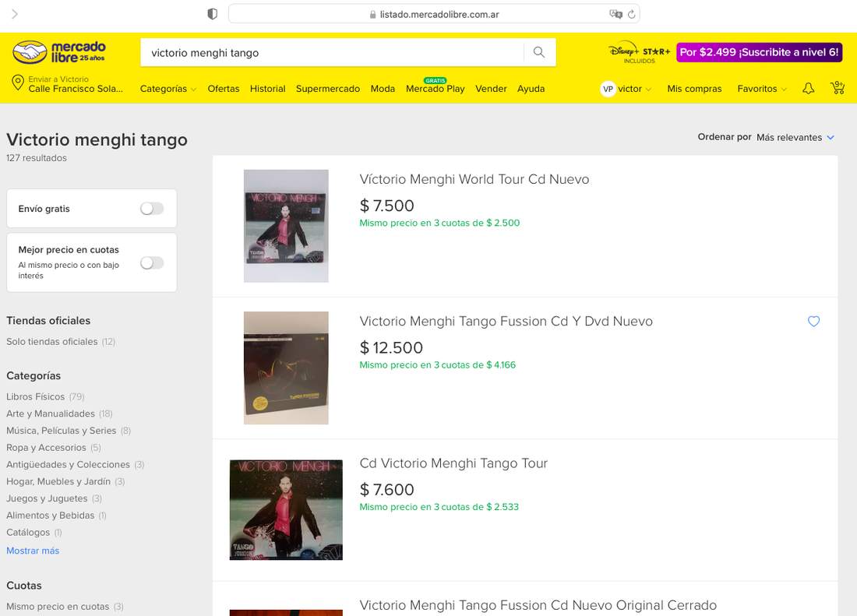Open Victorio Menghi Tango Fussion Cd Y Dvd listing
The image size is (857, 616).
(506, 322)
